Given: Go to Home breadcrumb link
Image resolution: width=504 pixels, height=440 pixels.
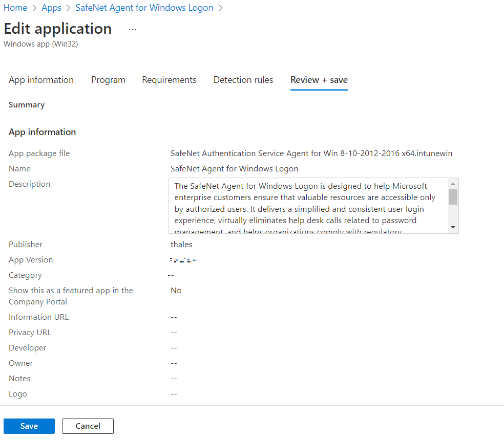Looking at the screenshot, I should click(x=15, y=8).
